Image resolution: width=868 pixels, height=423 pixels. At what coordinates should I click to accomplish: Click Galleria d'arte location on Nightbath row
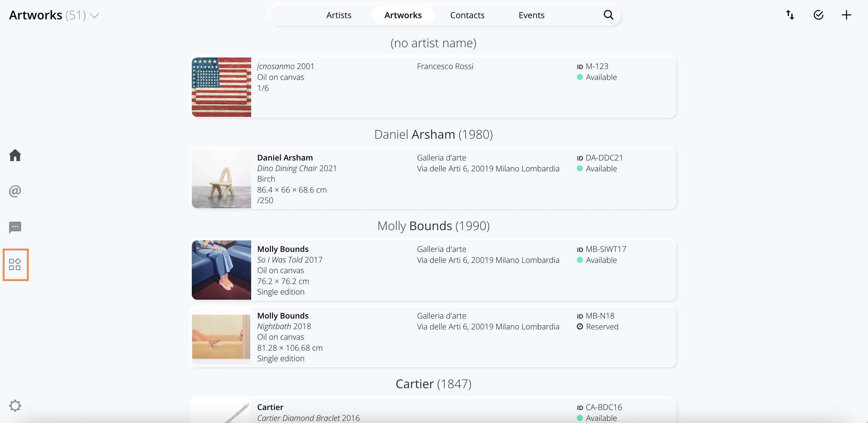coord(441,316)
